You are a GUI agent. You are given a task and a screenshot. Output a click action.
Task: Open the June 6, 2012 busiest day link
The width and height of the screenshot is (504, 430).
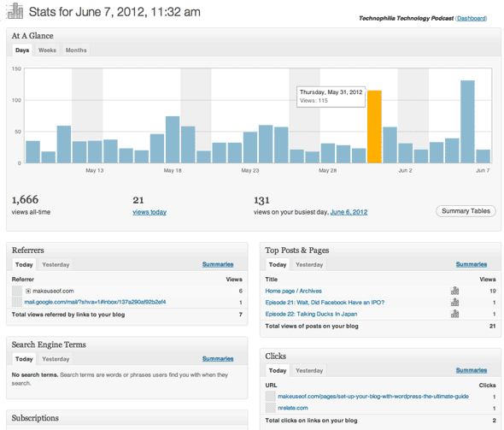click(349, 212)
